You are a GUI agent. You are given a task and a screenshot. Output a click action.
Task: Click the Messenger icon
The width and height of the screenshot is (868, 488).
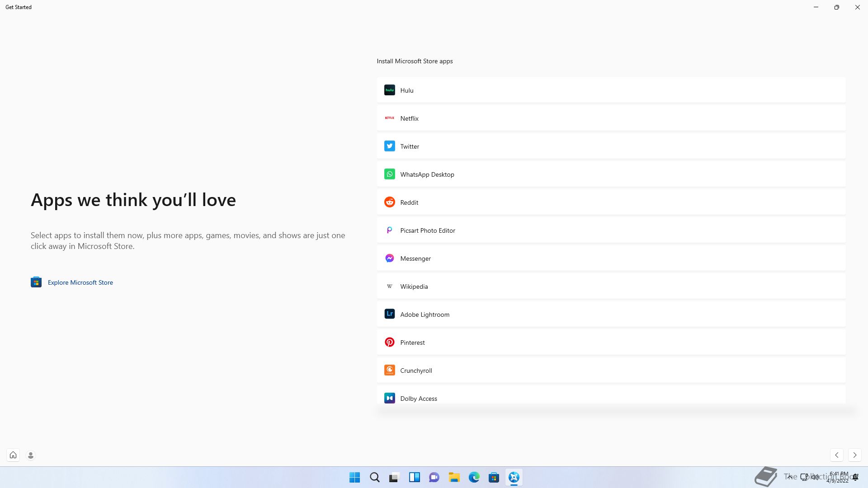click(389, 258)
